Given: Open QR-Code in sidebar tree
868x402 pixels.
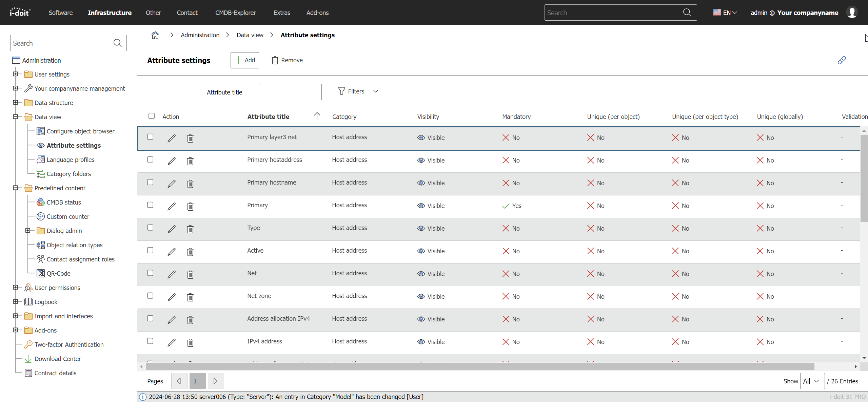Looking at the screenshot, I should pos(58,273).
